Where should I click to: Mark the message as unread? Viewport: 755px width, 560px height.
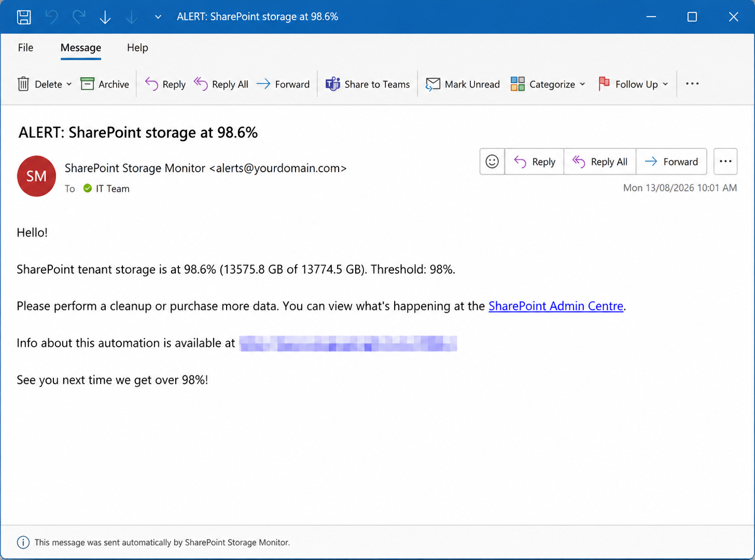point(463,84)
